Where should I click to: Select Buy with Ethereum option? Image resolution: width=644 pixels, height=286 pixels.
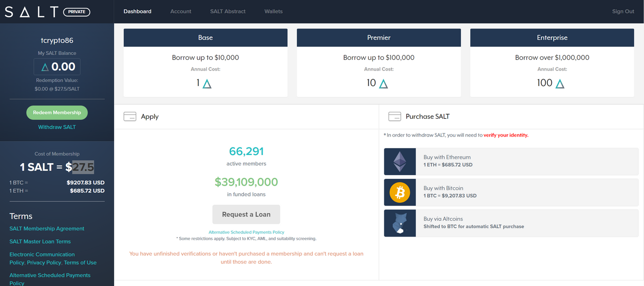coord(511,161)
